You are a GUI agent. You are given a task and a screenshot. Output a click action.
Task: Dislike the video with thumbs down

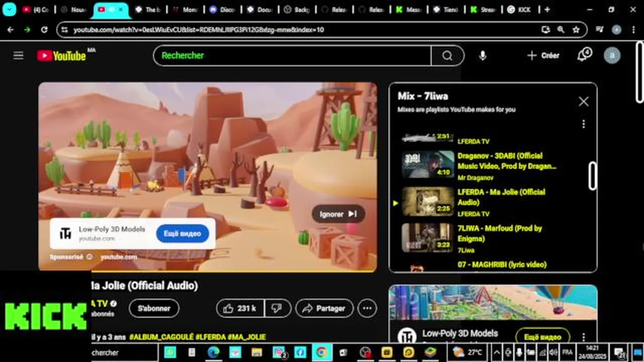point(277,308)
